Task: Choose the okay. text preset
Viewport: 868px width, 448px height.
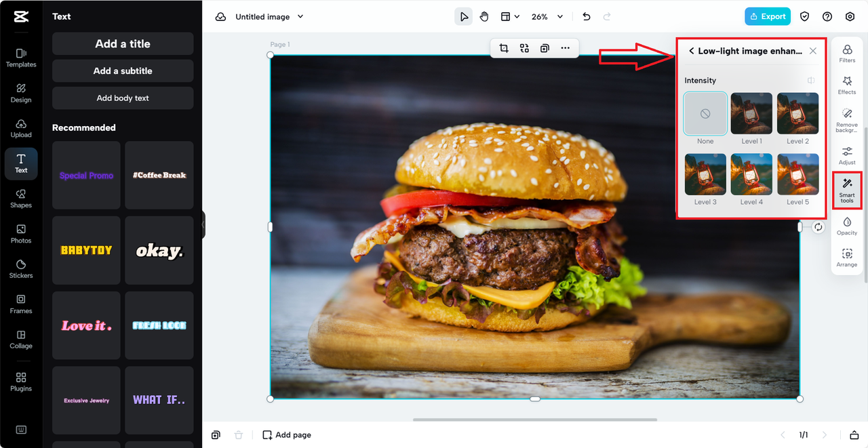Action: [159, 250]
